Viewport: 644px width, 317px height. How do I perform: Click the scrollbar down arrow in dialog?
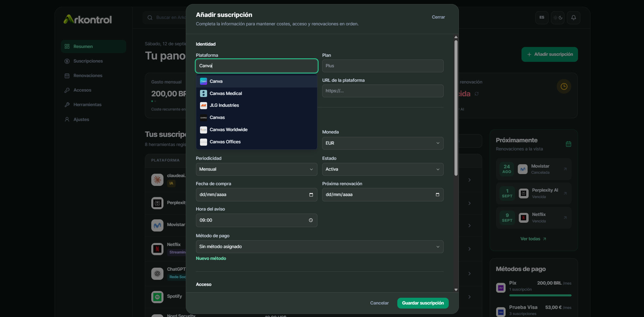coord(456,290)
